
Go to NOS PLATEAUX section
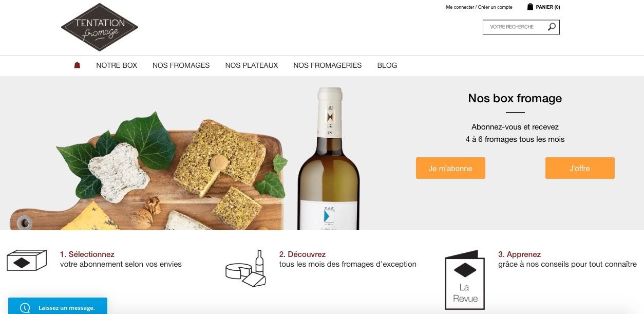(x=252, y=65)
